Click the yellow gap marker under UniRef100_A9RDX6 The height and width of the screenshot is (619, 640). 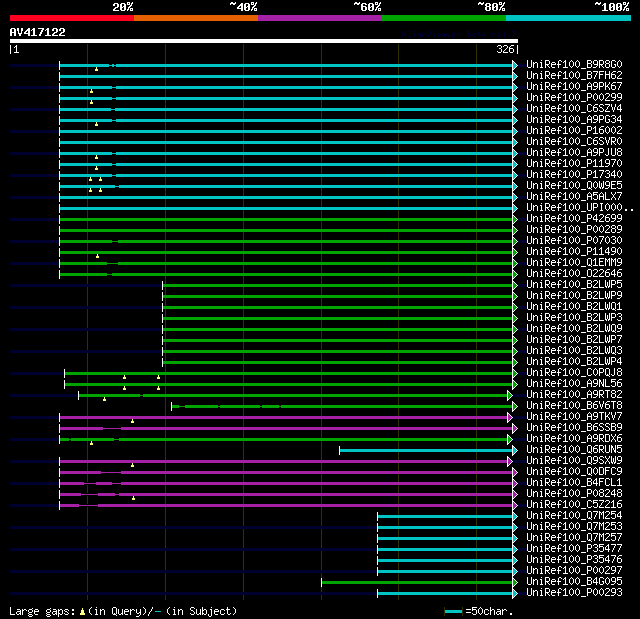(91, 443)
